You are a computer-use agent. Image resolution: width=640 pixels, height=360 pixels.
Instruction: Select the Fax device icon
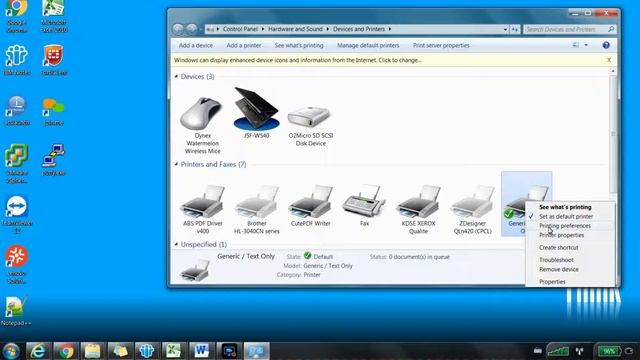(364, 206)
